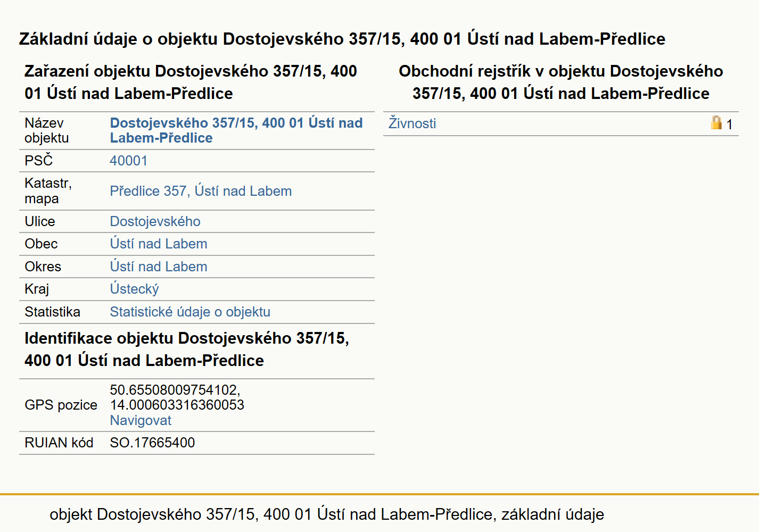759x532 pixels.
Task: Click the Živnosti count number 1
Action: pos(729,124)
